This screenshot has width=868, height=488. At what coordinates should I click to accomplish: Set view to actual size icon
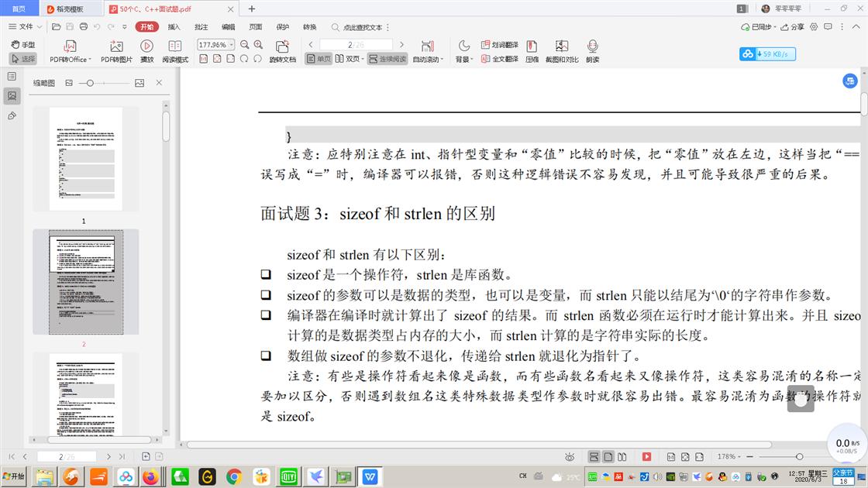203,59
